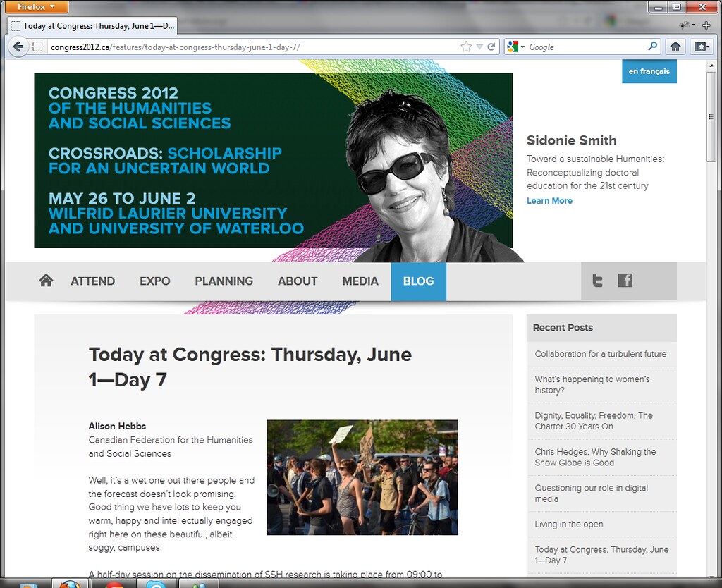
Task: Open post Collaboration for a turbulent future
Action: click(601, 354)
